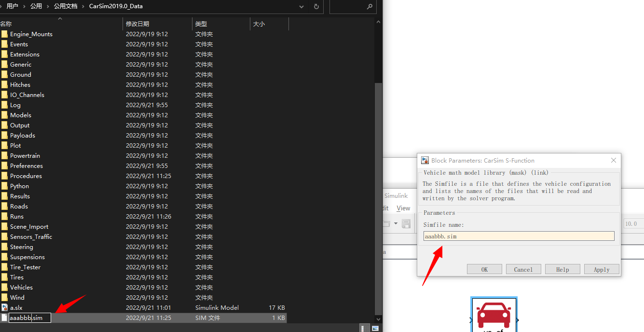The height and width of the screenshot is (332, 644).
Task: Select the Powertrain folder
Action: point(25,156)
